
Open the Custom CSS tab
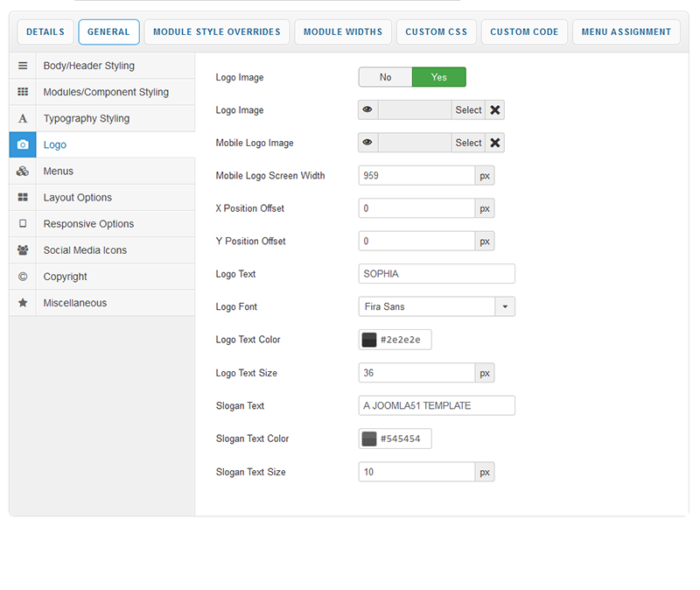[x=436, y=32]
